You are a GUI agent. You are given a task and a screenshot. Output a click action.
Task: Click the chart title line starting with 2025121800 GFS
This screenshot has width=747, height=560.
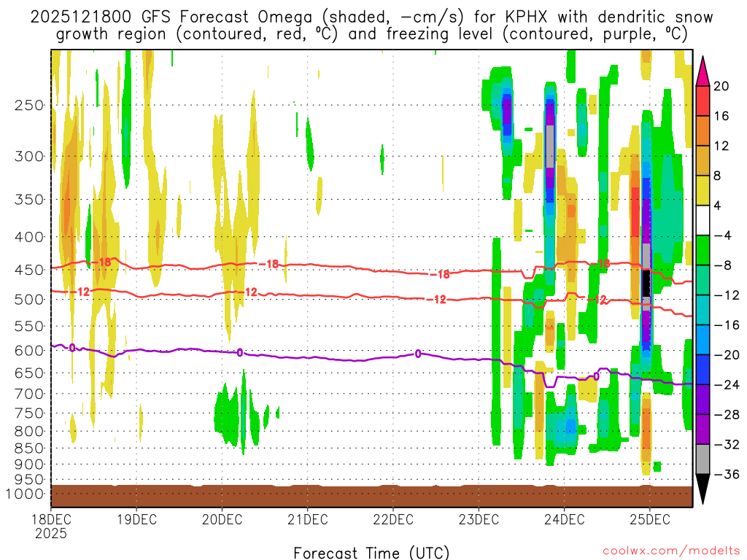coord(371,17)
